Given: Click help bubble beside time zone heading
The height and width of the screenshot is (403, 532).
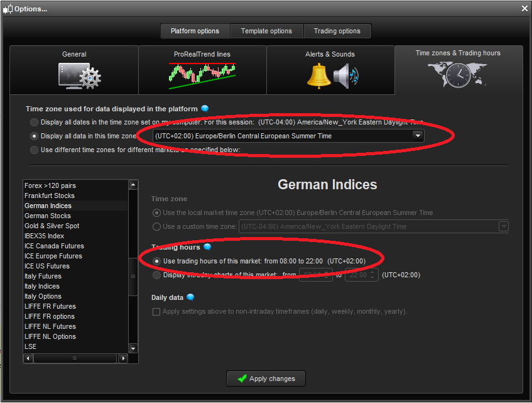Looking at the screenshot, I should click(205, 109).
